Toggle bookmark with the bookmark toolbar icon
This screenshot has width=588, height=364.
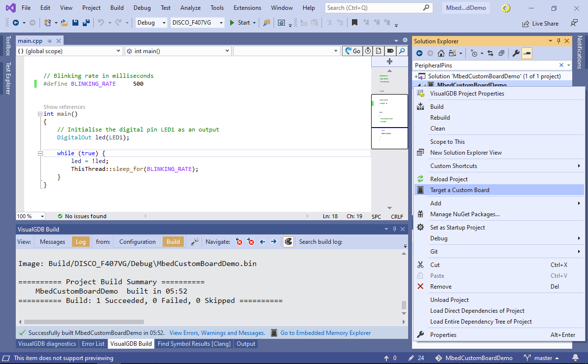(354, 23)
